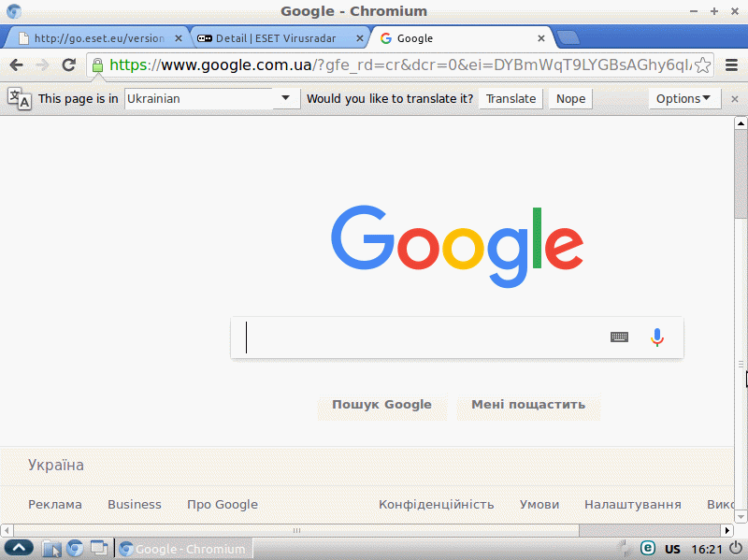Open the Налаштування link

[x=633, y=505]
